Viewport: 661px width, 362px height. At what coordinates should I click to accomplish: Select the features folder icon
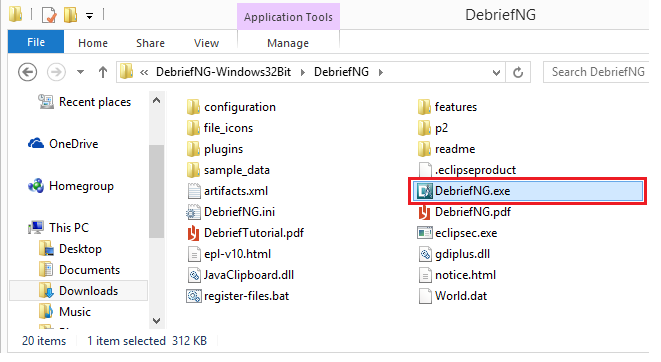[x=424, y=107]
